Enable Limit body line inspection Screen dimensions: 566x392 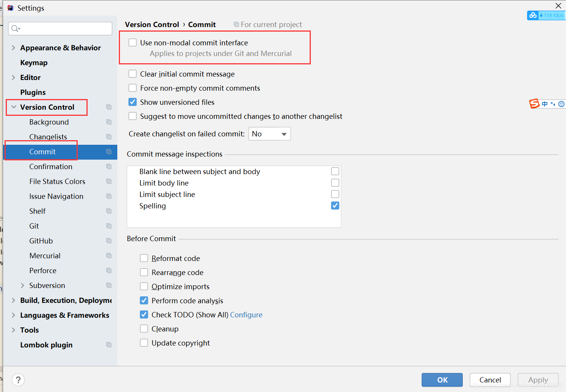[x=335, y=183]
